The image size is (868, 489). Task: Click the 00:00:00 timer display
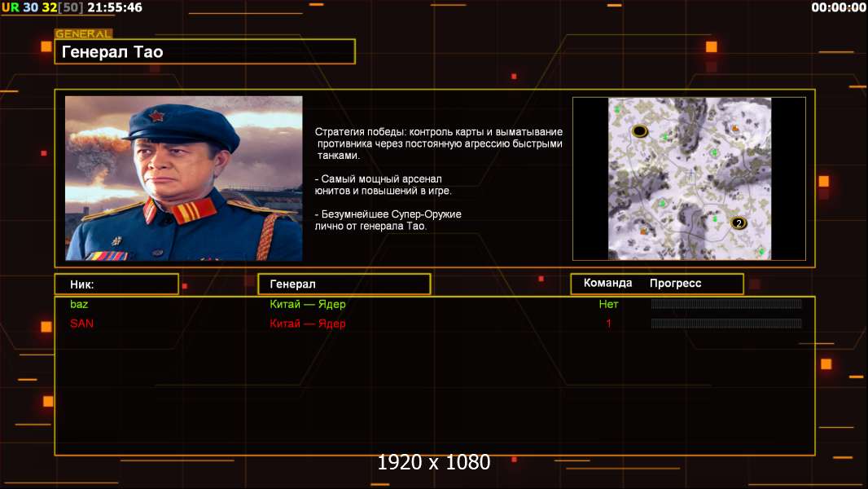coord(839,7)
